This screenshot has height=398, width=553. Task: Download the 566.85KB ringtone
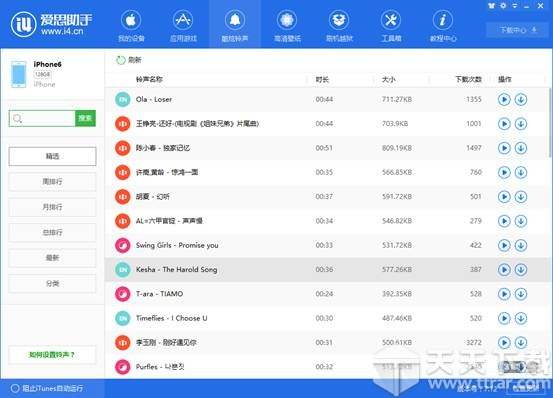click(521, 172)
